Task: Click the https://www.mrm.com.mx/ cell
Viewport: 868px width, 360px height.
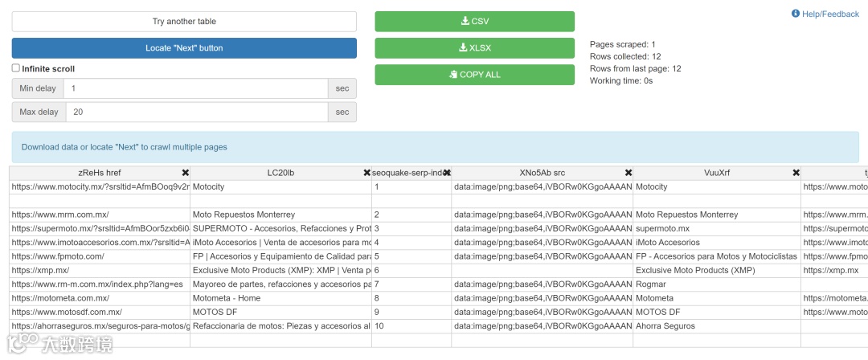Action: point(100,215)
